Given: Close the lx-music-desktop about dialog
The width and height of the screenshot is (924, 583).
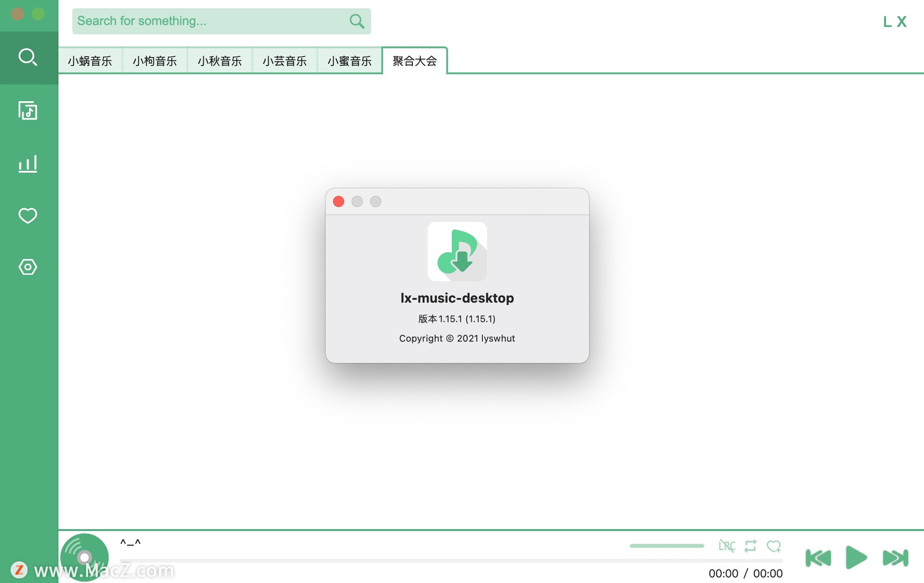Looking at the screenshot, I should [339, 201].
